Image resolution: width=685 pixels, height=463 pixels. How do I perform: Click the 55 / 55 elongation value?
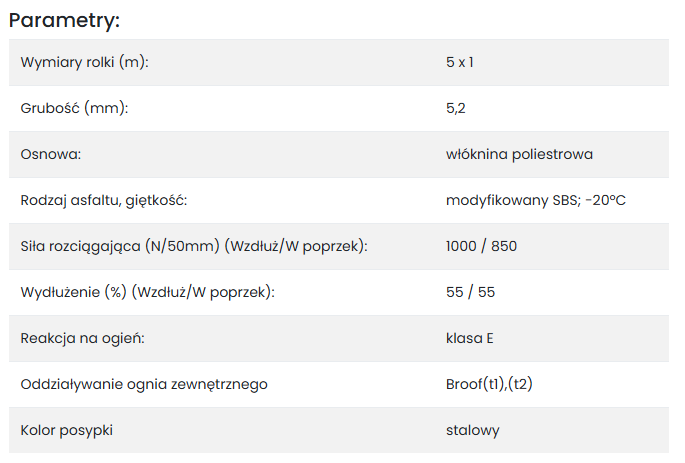470,293
